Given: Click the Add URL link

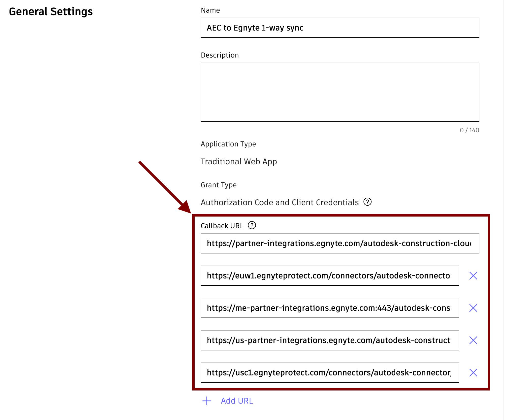Looking at the screenshot, I should coord(237,401).
